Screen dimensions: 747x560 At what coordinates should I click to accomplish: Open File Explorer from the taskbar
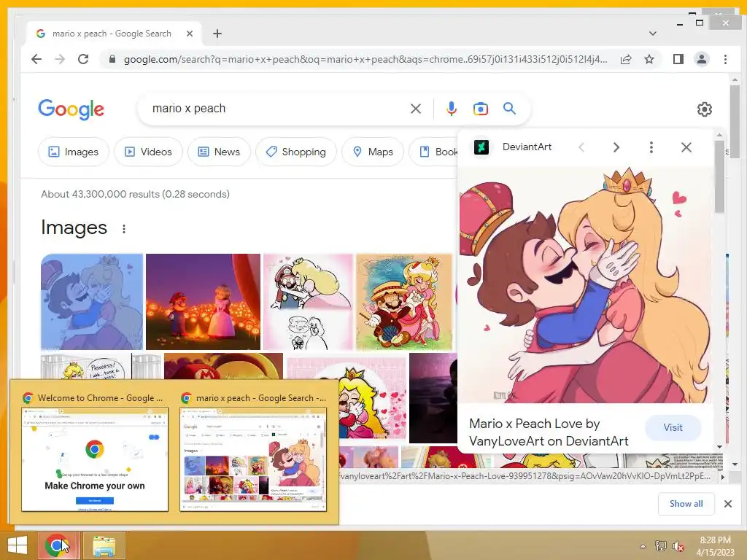104,545
